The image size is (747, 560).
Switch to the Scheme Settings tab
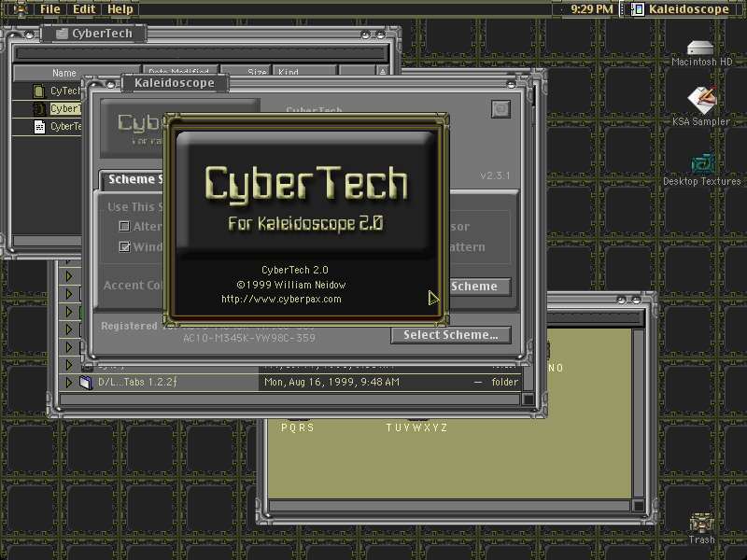pos(134,179)
